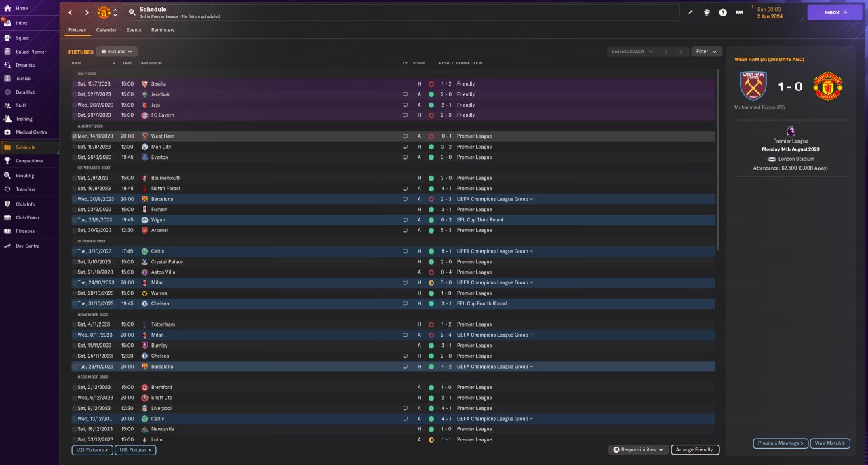
Task: Open the club switcher arrows beside the badge
Action: (115, 12)
